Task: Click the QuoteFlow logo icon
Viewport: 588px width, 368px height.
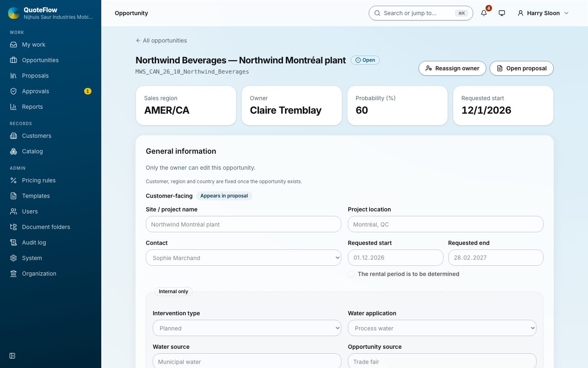Action: pyautogui.click(x=14, y=13)
